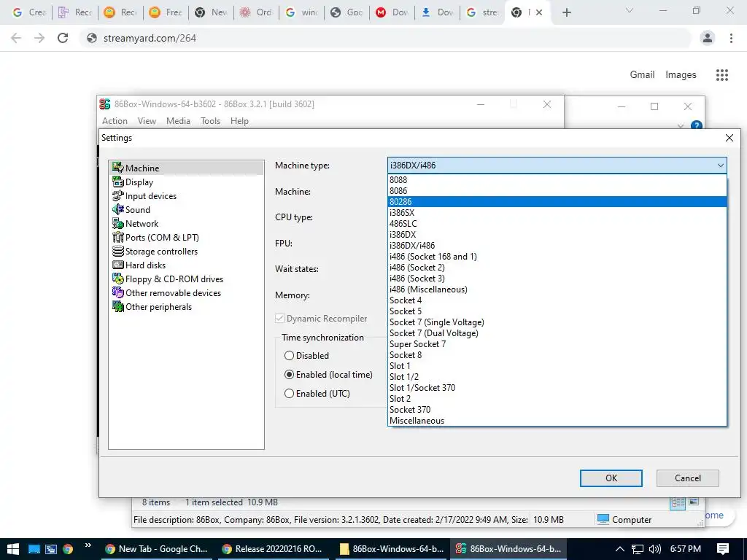Select Other removable devices icon
This screenshot has height=560, width=747.
117,292
